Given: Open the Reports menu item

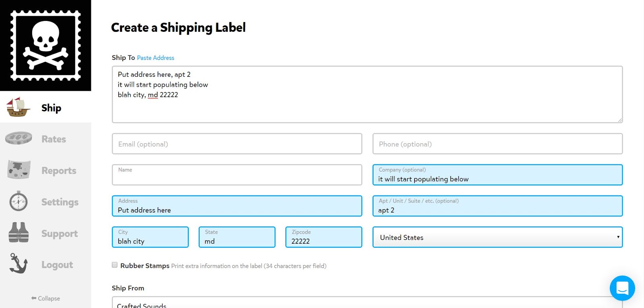Looking at the screenshot, I should (x=59, y=170).
